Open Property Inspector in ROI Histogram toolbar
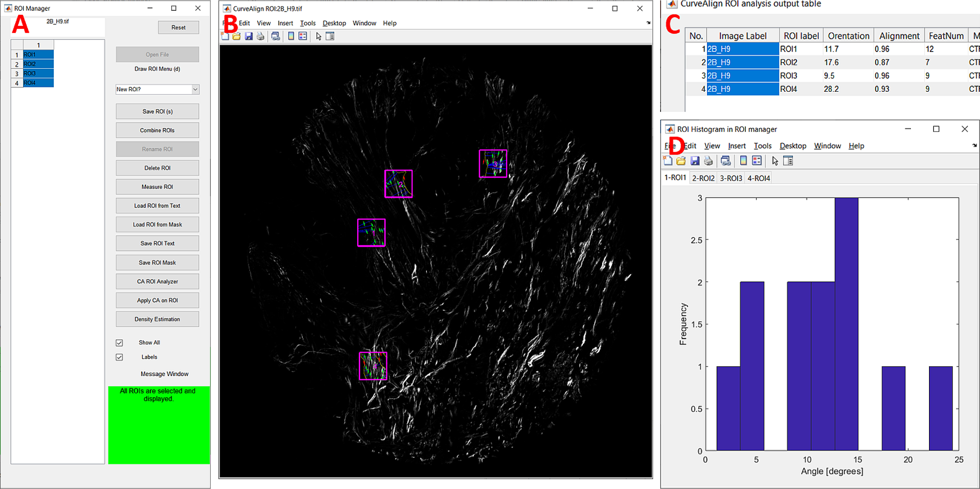 coord(788,161)
